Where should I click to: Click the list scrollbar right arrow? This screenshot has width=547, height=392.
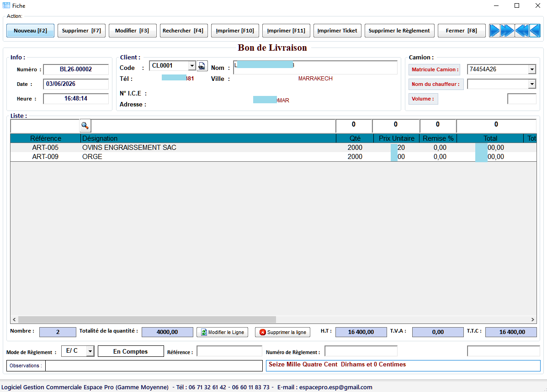tap(533, 319)
